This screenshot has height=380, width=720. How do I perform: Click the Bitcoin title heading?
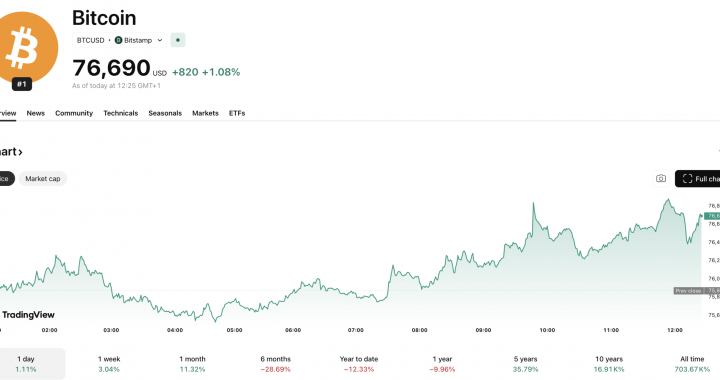[104, 18]
